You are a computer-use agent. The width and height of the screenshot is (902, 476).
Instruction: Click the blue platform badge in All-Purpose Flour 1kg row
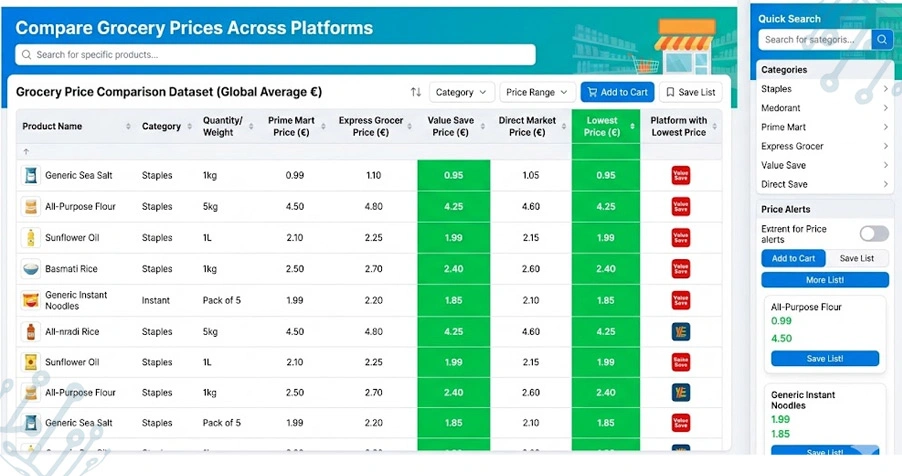681,393
